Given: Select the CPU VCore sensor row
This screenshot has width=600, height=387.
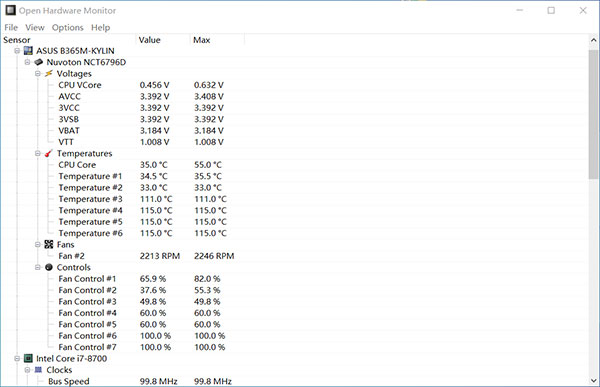Looking at the screenshot, I should click(x=141, y=85).
